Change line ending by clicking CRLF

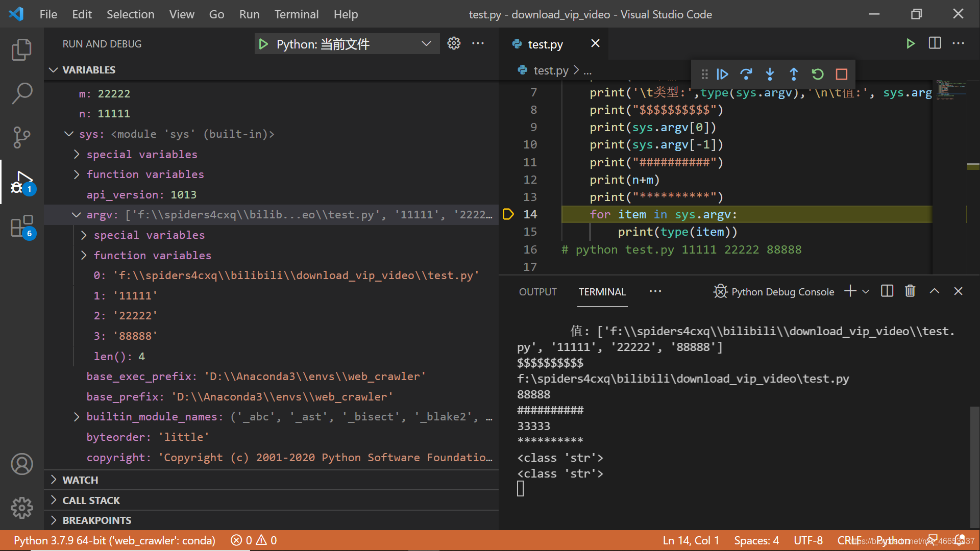[x=848, y=540]
